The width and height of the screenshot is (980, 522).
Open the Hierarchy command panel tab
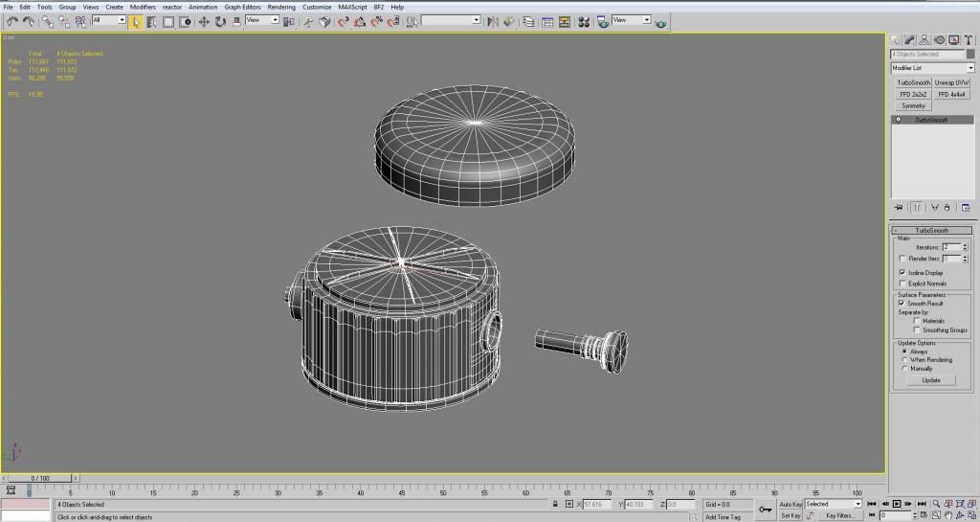[924, 40]
